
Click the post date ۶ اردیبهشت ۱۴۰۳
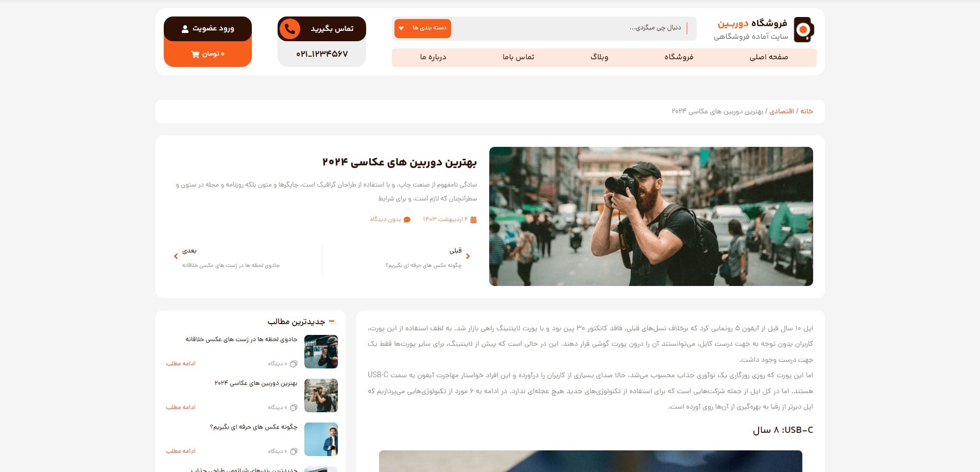point(445,220)
